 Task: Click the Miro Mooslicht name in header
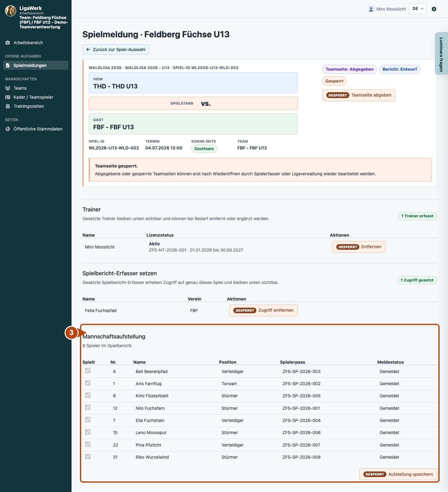[391, 9]
